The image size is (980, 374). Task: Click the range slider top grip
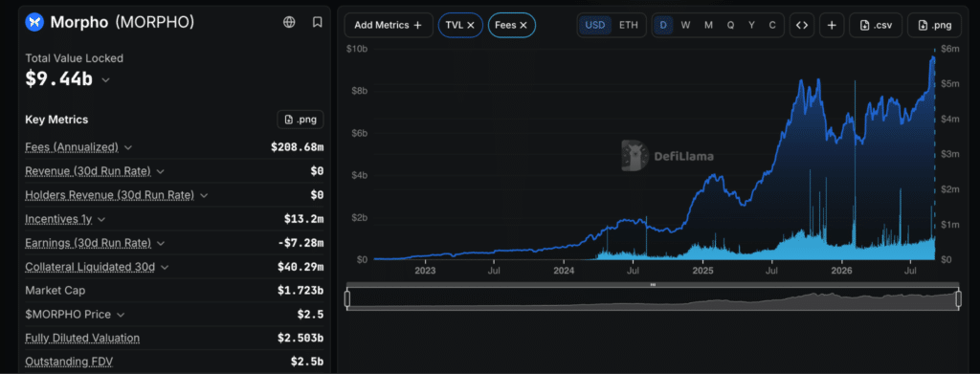tap(653, 285)
